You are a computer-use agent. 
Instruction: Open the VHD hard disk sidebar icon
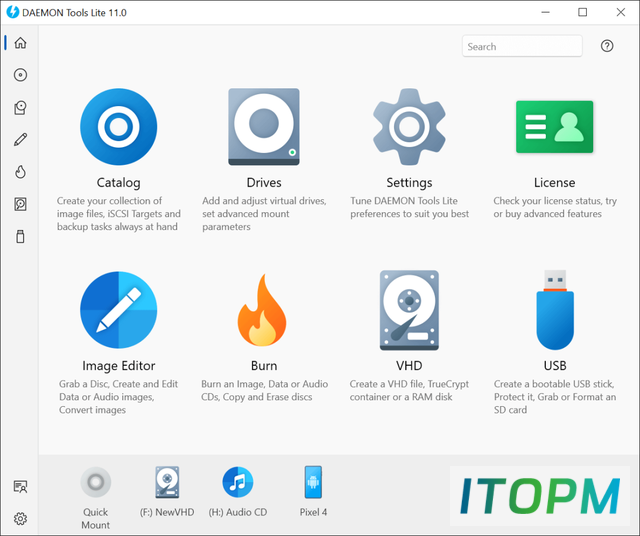pyautogui.click(x=20, y=204)
